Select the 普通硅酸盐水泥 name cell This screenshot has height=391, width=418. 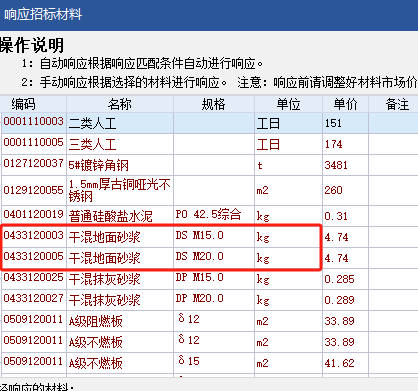120,216
